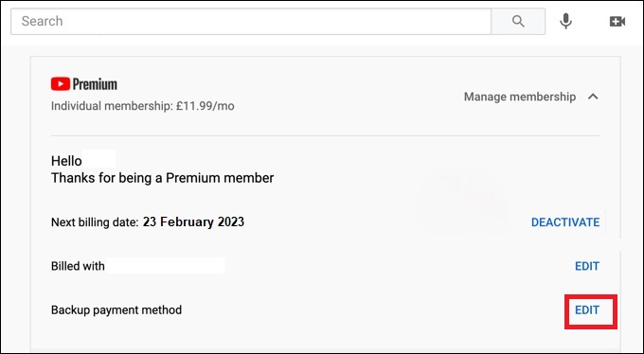The image size is (644, 354).
Task: Click the Backup payment method label
Action: coord(116,310)
